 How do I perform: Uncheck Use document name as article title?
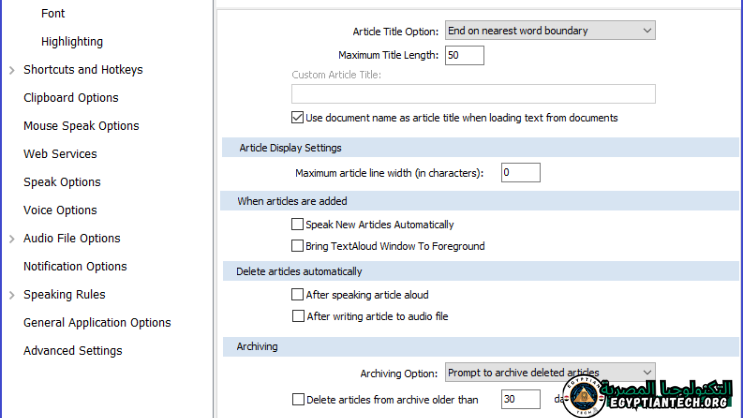(297, 118)
